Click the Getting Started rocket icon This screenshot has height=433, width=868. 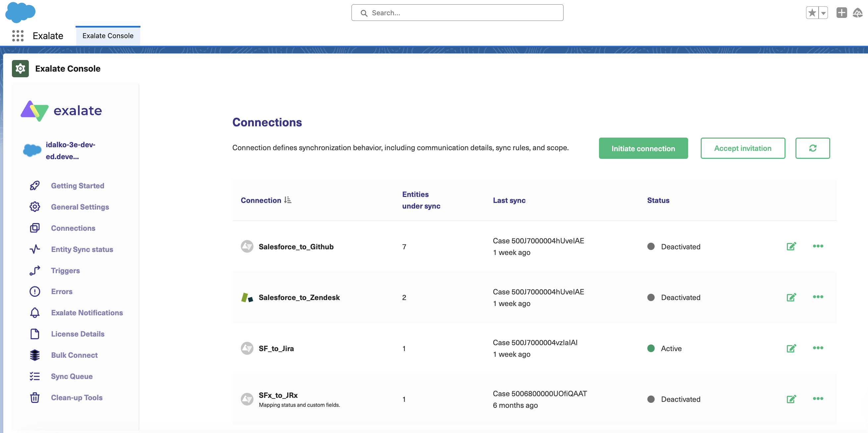click(x=35, y=185)
